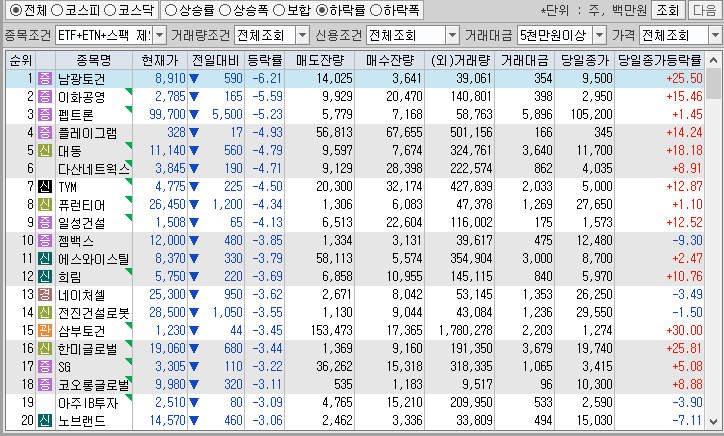Image resolution: width=724 pixels, height=436 pixels.
Task: Select the 전체 market radio button
Action: pos(15,10)
